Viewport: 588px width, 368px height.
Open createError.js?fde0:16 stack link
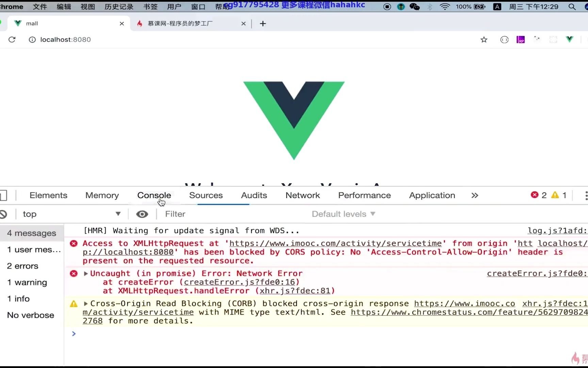pyautogui.click(x=240, y=282)
